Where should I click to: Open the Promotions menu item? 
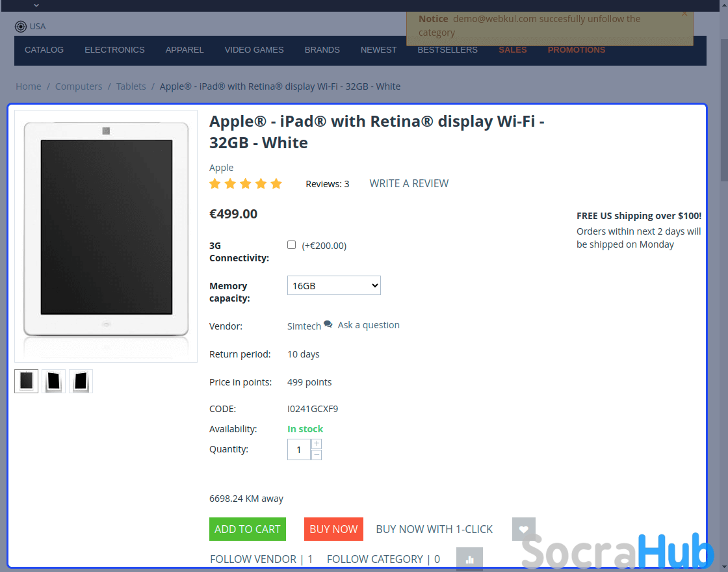coord(576,49)
